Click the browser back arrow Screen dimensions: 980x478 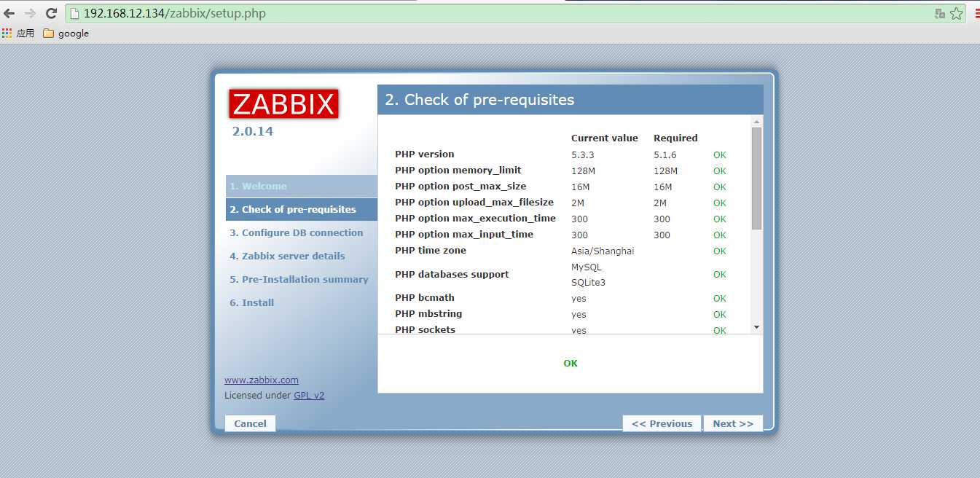9,13
